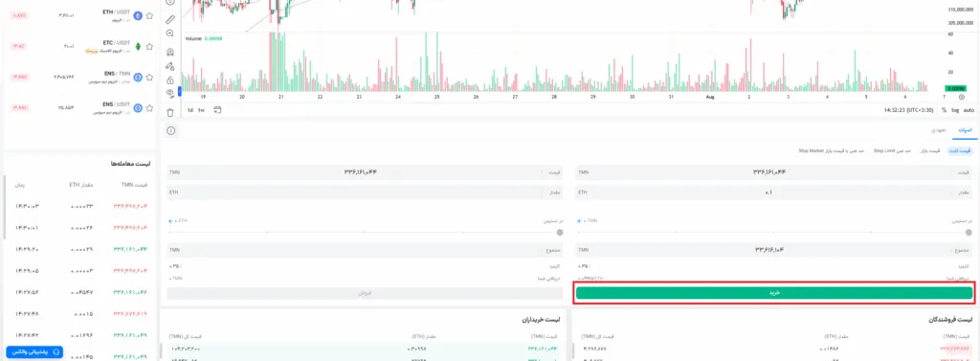Lock all drawing tools
This screenshot has height=361, width=980.
point(170,80)
